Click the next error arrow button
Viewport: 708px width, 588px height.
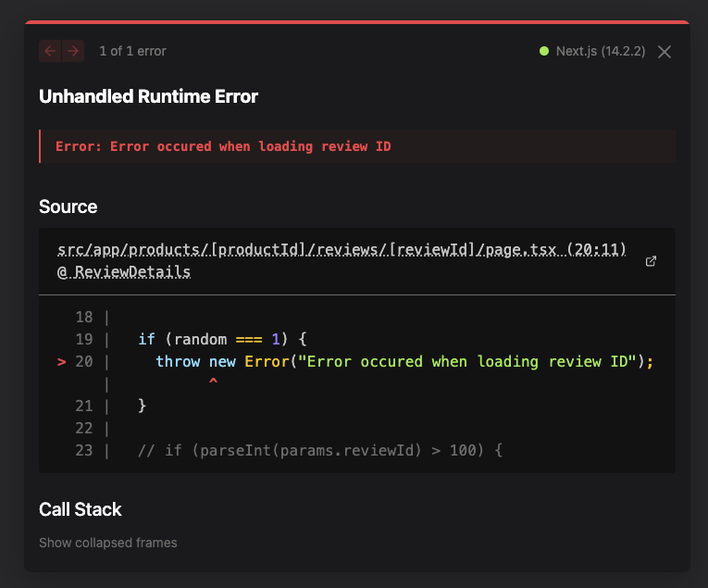point(73,51)
